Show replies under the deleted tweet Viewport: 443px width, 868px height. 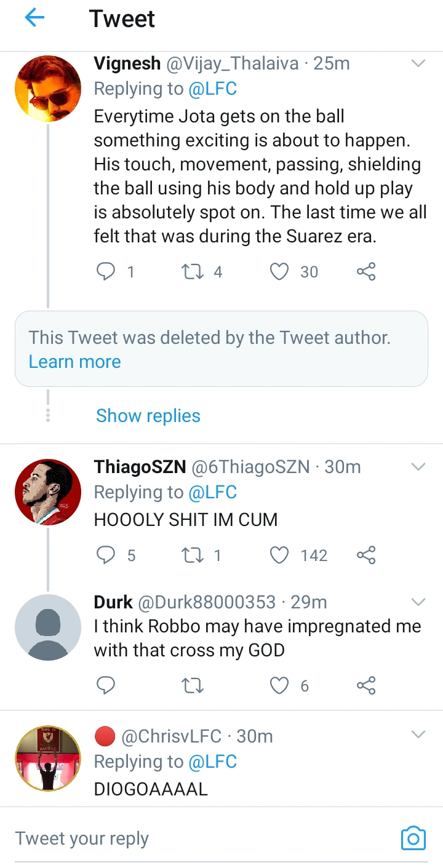[148, 416]
